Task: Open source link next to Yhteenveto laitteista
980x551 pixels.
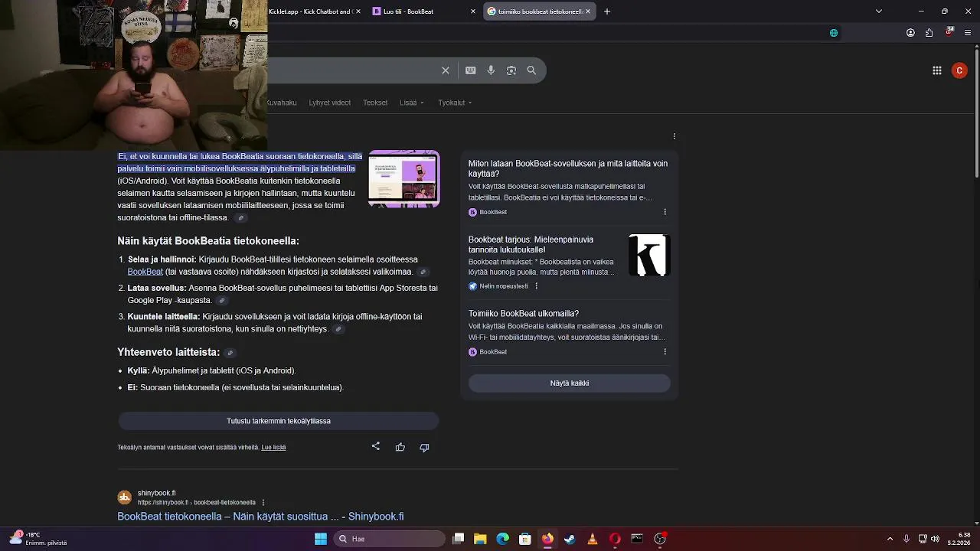Action: (x=230, y=353)
